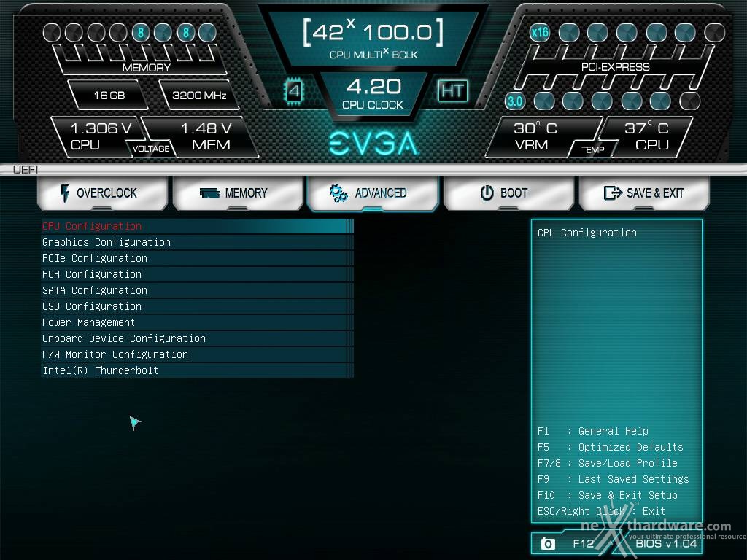The width and height of the screenshot is (747, 560).
Task: Open USB Configuration entry
Action: pyautogui.click(x=197, y=306)
